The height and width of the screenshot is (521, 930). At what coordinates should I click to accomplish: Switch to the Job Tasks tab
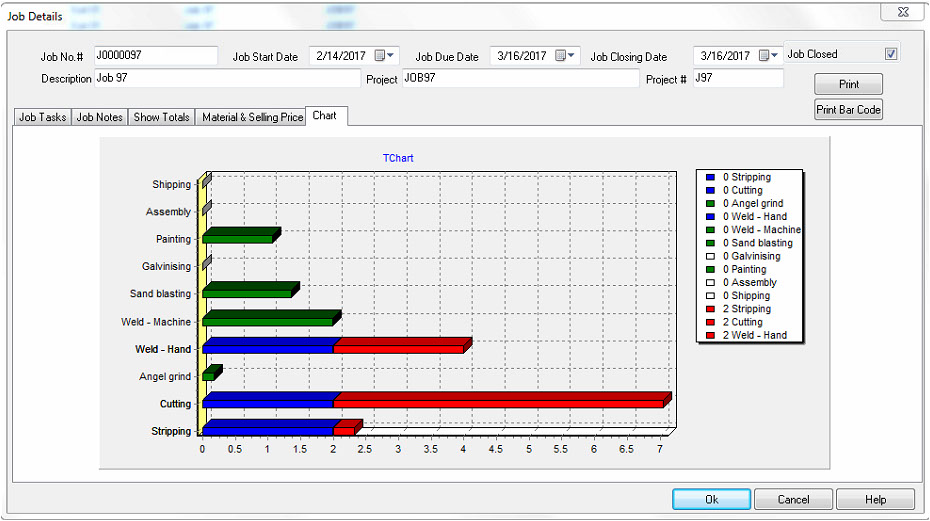tap(43, 117)
